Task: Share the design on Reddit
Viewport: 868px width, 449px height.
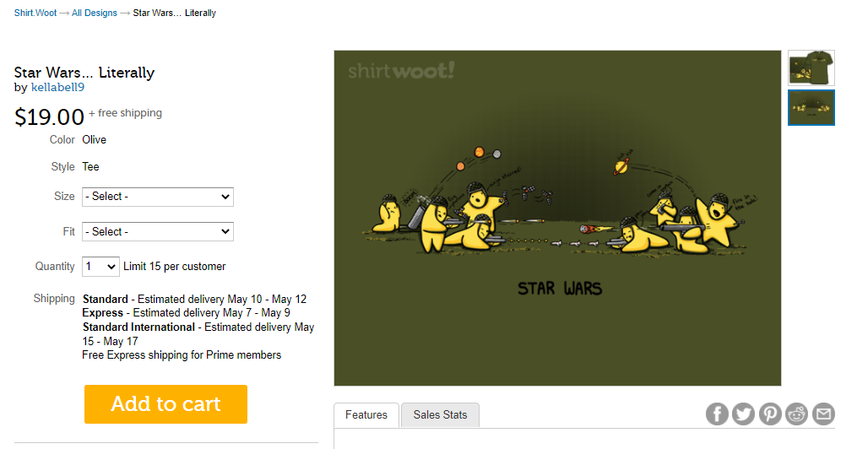Action: pyautogui.click(x=796, y=414)
